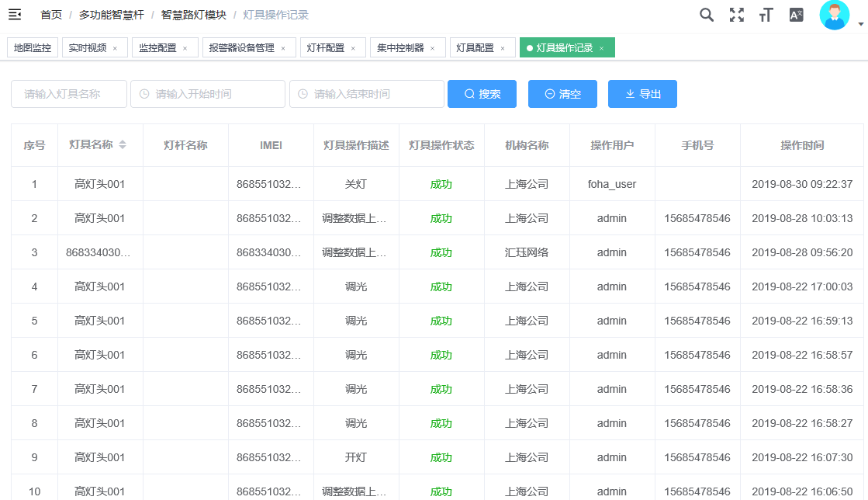Open the 请输入开始时间 picker
This screenshot has width=868, height=500.
pyautogui.click(x=208, y=94)
